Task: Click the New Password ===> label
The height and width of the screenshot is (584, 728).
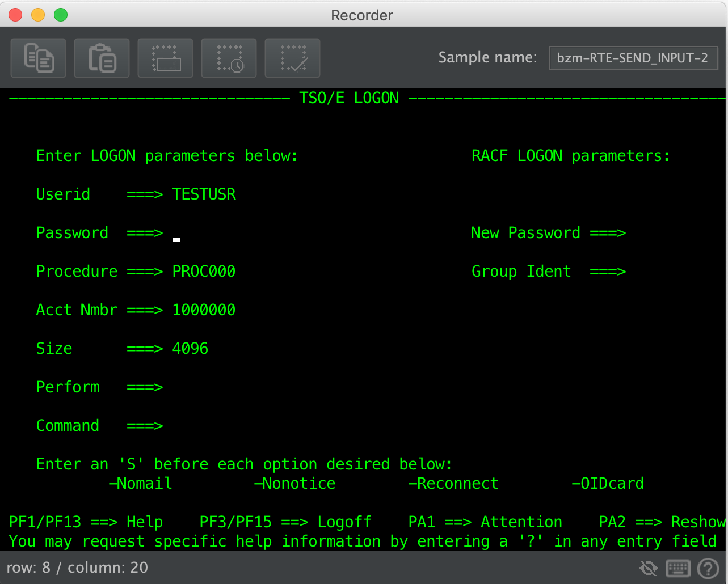Action: pos(548,232)
